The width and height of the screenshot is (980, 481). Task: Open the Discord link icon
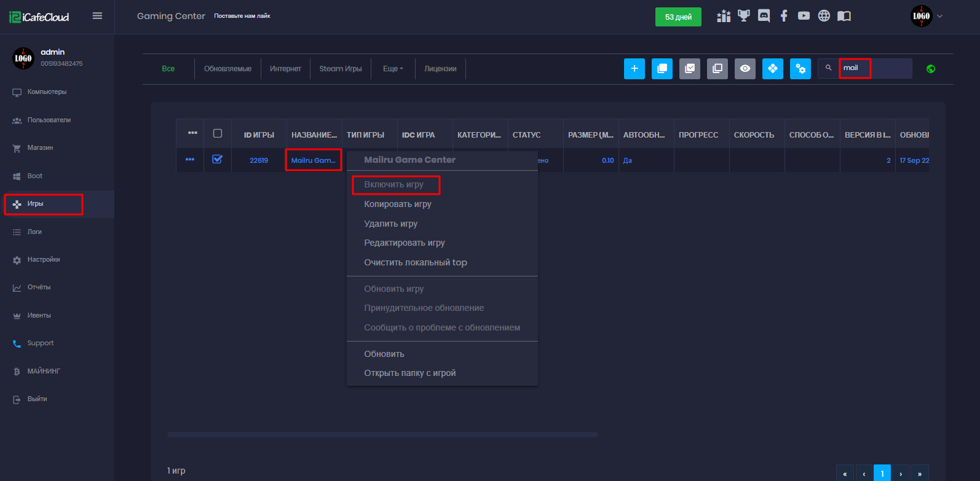point(764,16)
